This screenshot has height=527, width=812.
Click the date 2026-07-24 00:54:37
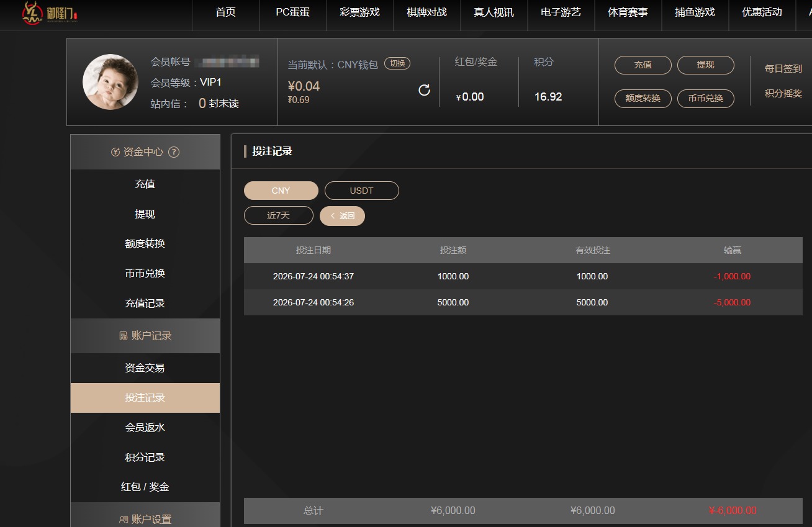(314, 276)
